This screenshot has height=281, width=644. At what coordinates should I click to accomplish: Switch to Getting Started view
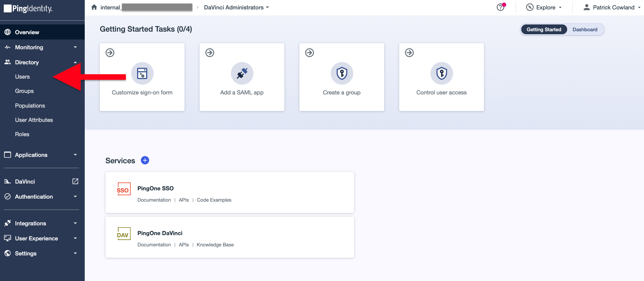pyautogui.click(x=544, y=29)
